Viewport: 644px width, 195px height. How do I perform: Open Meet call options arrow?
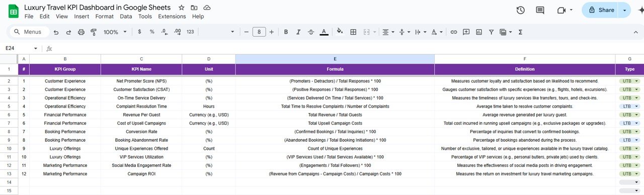pos(572,10)
